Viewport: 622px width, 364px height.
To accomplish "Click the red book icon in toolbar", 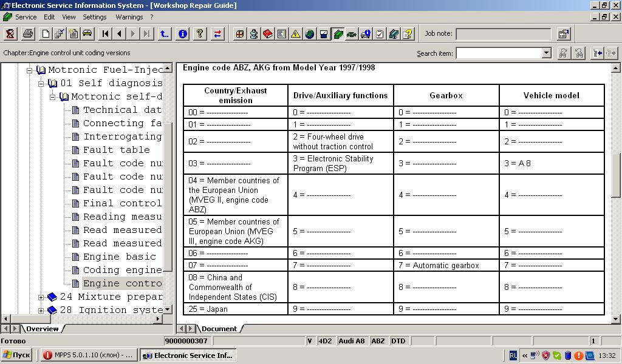I will coord(267,34).
